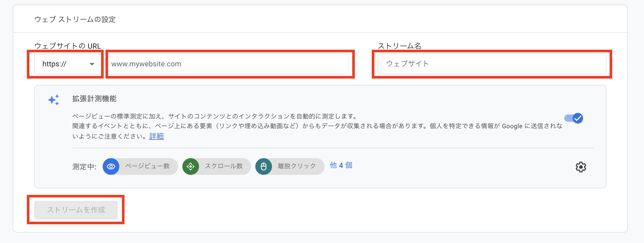The height and width of the screenshot is (243, 644).
Task: Click the 離脱クリック mouse icon
Action: coord(264,167)
